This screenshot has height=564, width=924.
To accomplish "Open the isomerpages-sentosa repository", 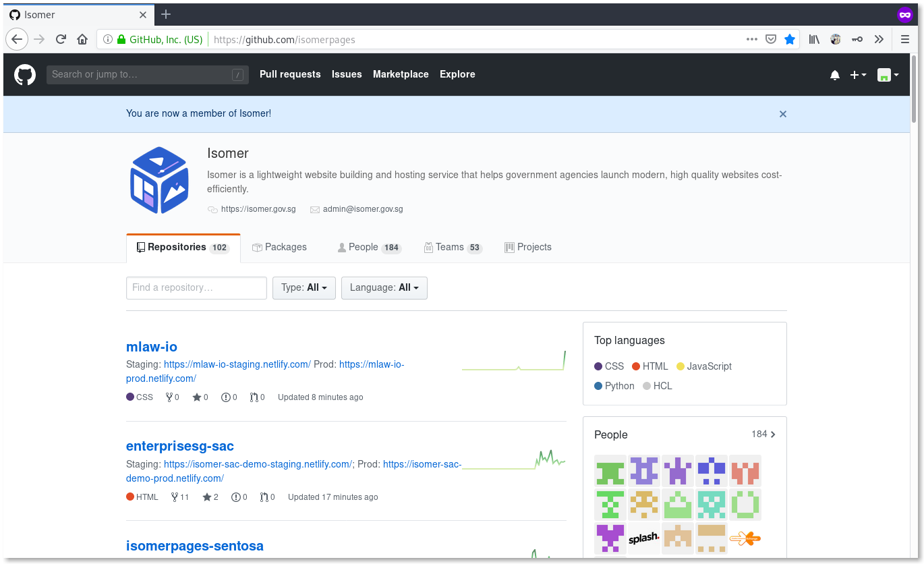I will click(x=195, y=546).
